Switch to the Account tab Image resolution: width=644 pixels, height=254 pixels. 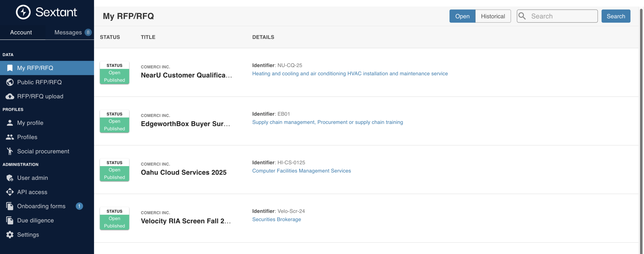(x=21, y=32)
